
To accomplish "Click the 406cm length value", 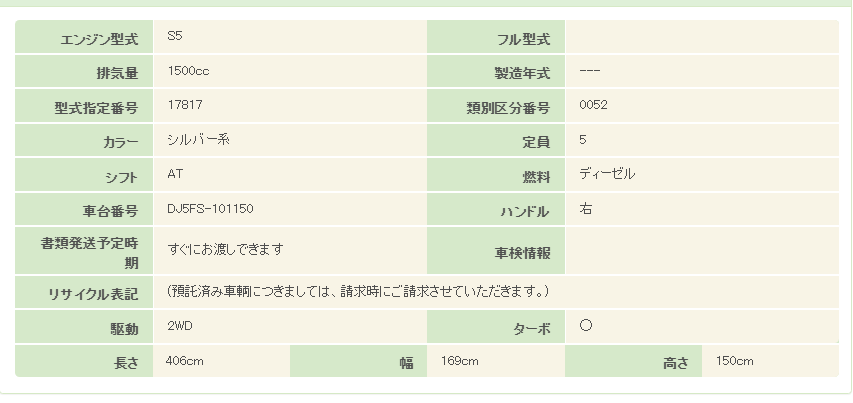I will 185,361.
